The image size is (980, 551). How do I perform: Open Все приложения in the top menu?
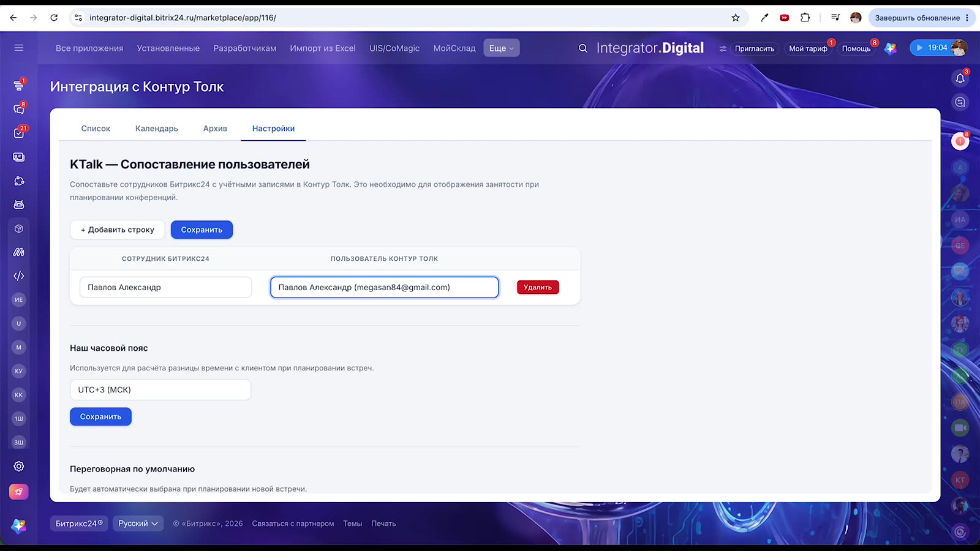point(89,48)
